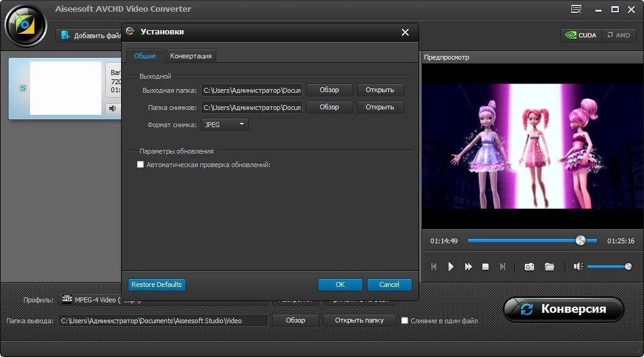Stop the preview playback
644x357 pixels.
pos(485,267)
